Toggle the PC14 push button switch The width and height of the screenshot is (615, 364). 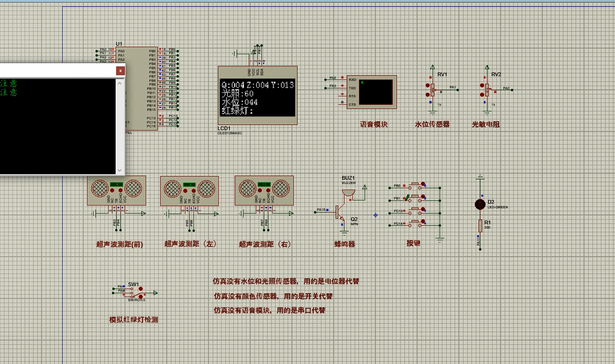tap(423, 221)
